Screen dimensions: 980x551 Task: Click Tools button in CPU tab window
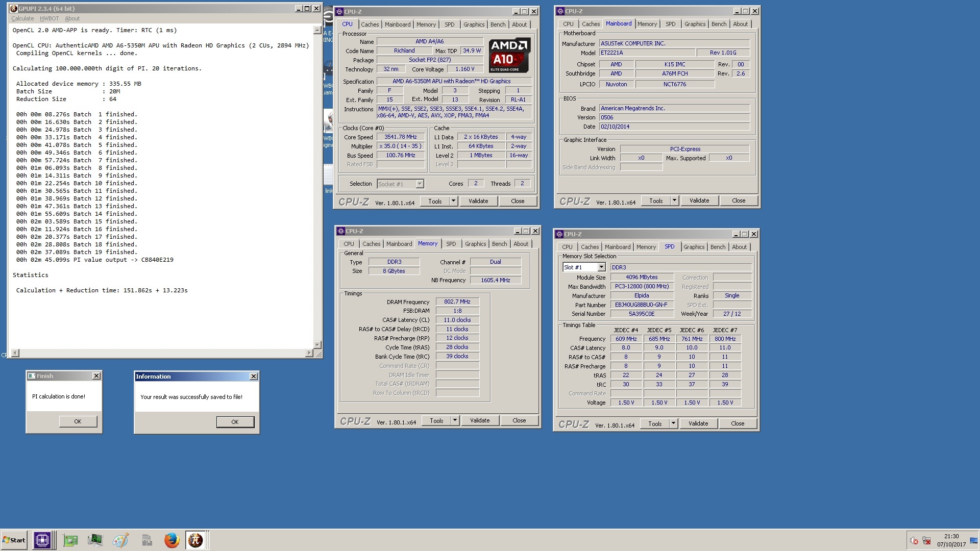(435, 201)
